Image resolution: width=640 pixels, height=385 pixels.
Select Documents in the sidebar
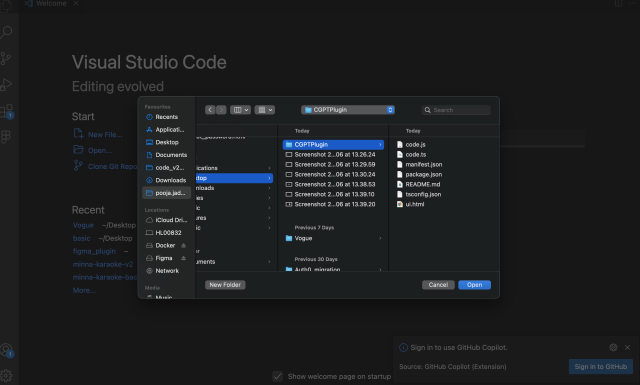pos(167,155)
